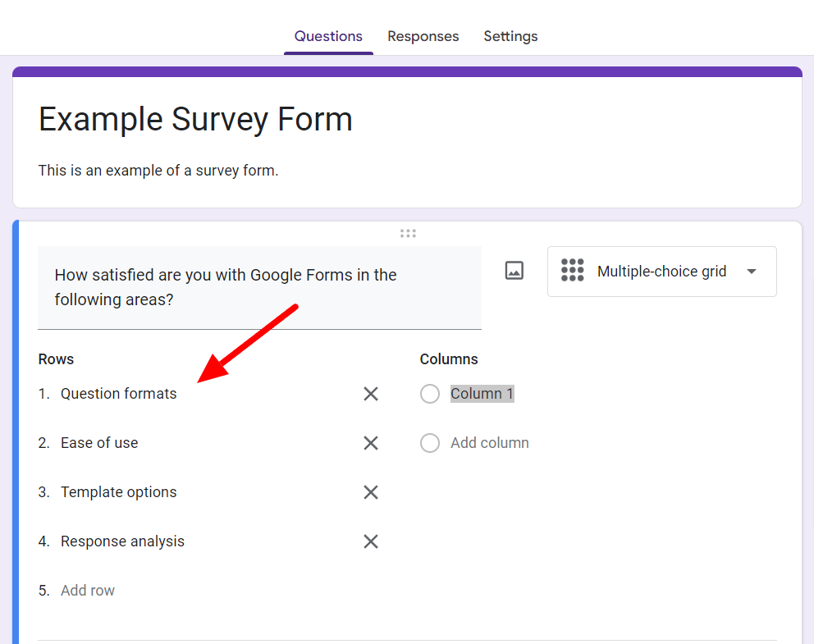The width and height of the screenshot is (814, 644).
Task: Click the drag handle dots above question
Action: pos(408,233)
